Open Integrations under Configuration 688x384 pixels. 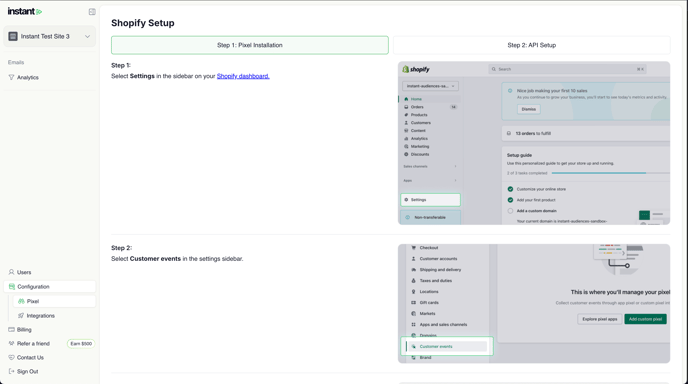pos(40,316)
